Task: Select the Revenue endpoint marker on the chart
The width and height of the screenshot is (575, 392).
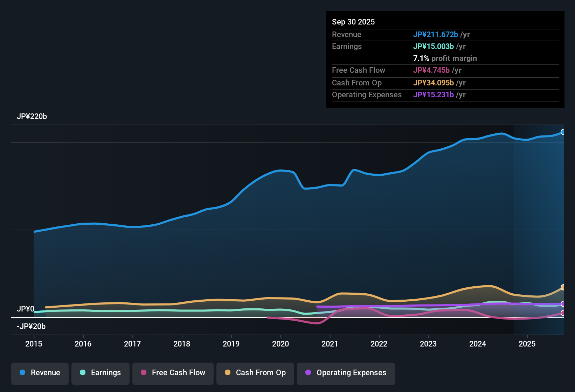Action: (563, 132)
